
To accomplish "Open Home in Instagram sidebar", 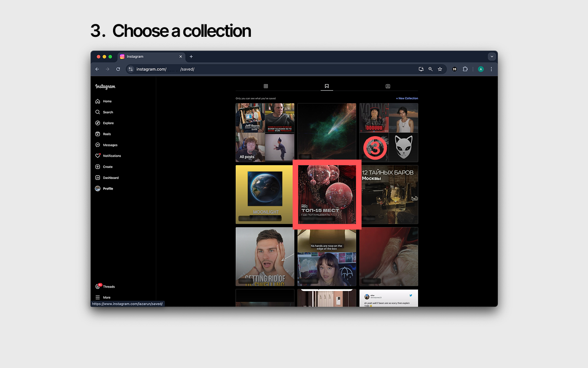I will coord(103,101).
